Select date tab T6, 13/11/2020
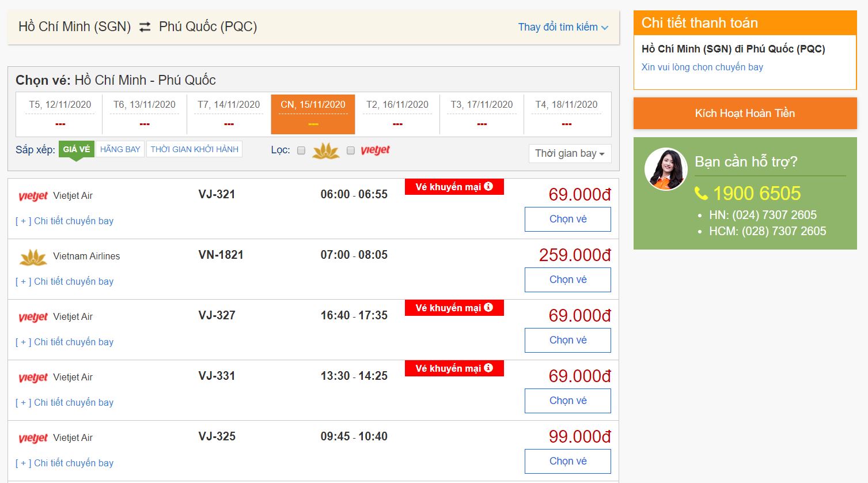Viewport: 868px width, 483px height. coord(145,114)
